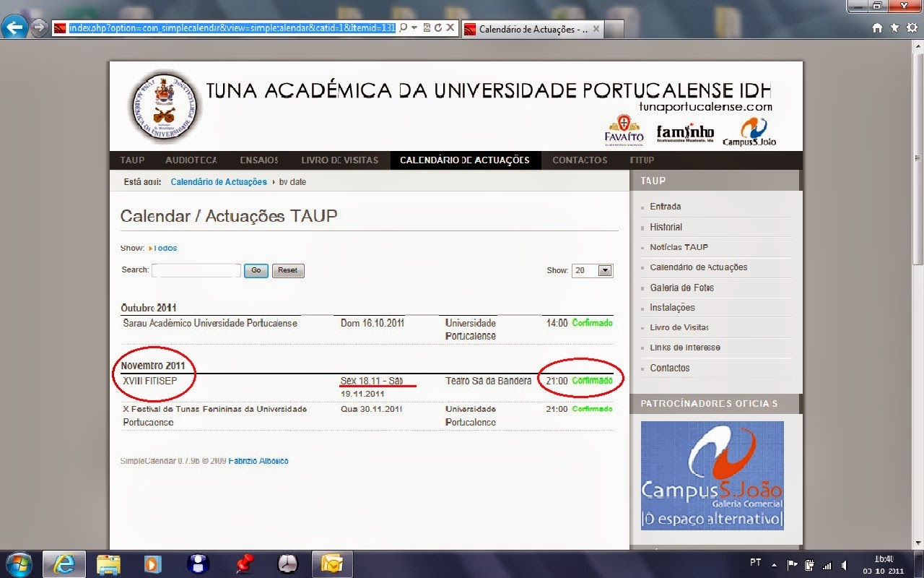This screenshot has height=578, width=924.
Task: Open Links de Interesse in the sidebar
Action: tap(685, 348)
